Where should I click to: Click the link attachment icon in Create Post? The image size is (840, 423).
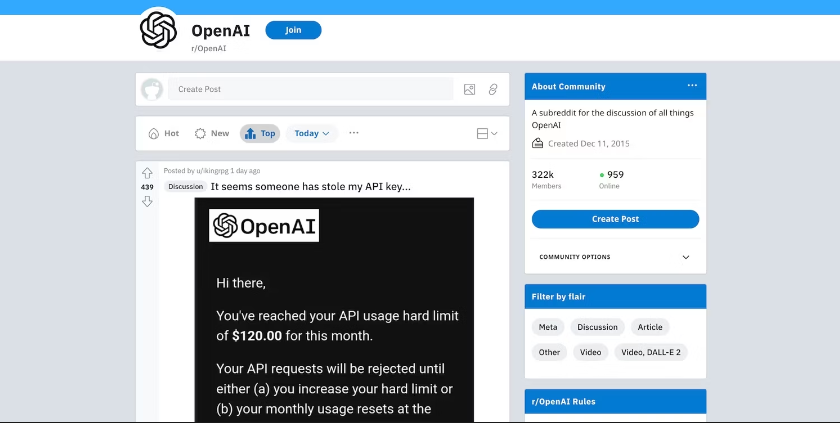493,90
